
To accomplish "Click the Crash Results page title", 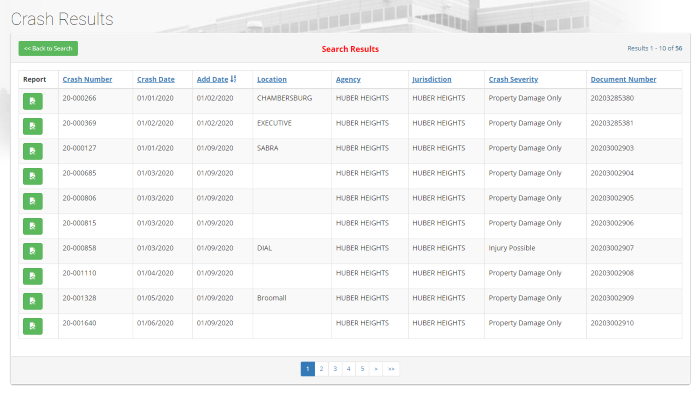I will tap(62, 19).
